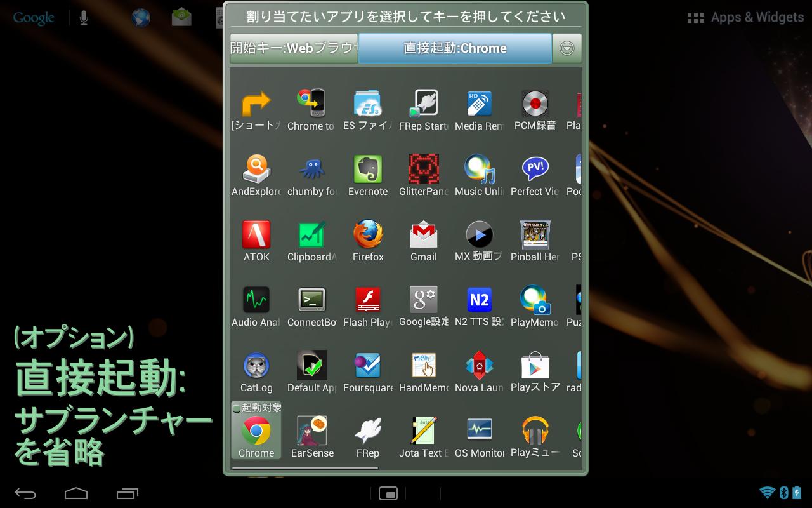Open Google search on home screen
The width and height of the screenshot is (812, 508).
pos(34,18)
